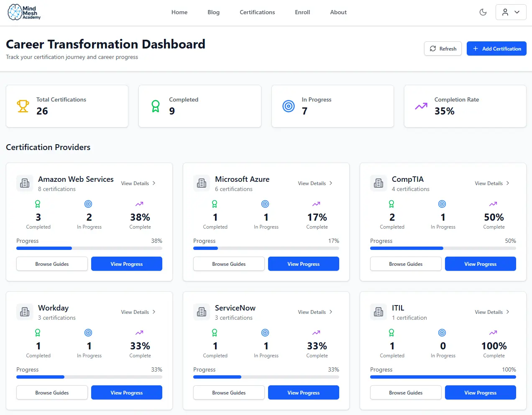
Task: Click the Amazon Web Services building icon
Action: (25, 183)
